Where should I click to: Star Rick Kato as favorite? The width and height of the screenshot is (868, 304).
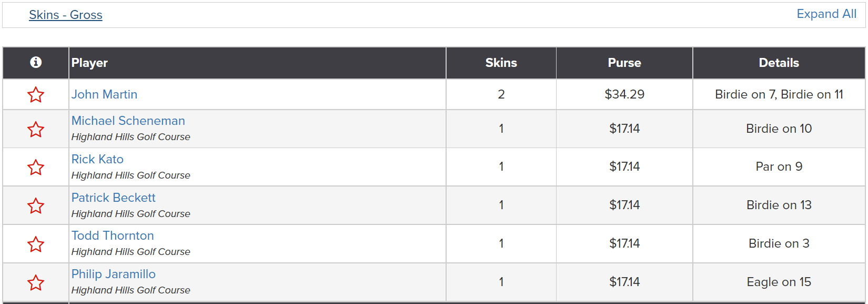pos(36,168)
